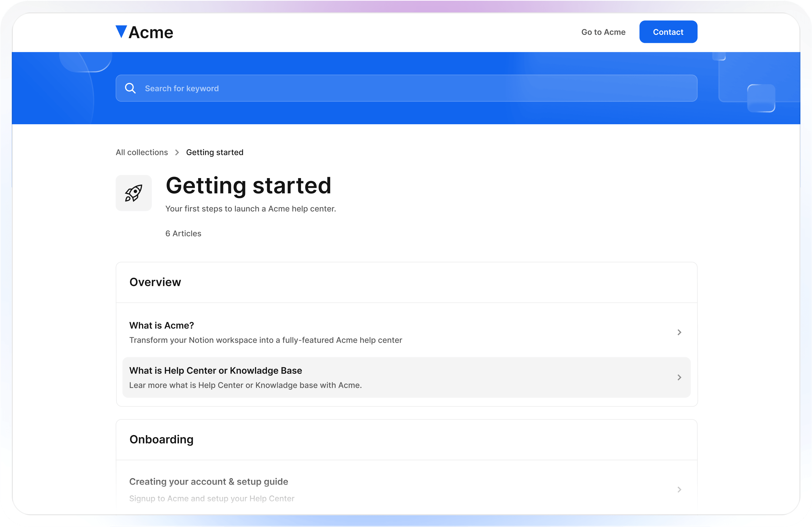Open What is Help Center or Knowladge Base

click(215, 370)
